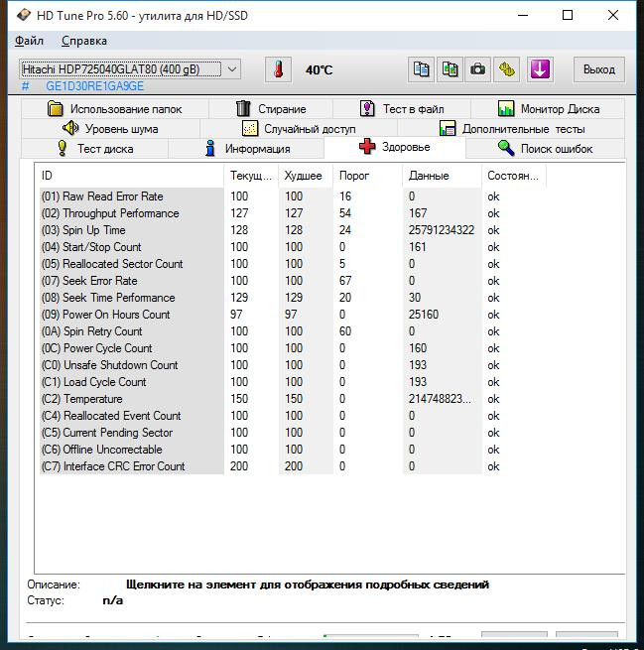
Task: Close the HD Tune Pro window
Action: (x=613, y=15)
